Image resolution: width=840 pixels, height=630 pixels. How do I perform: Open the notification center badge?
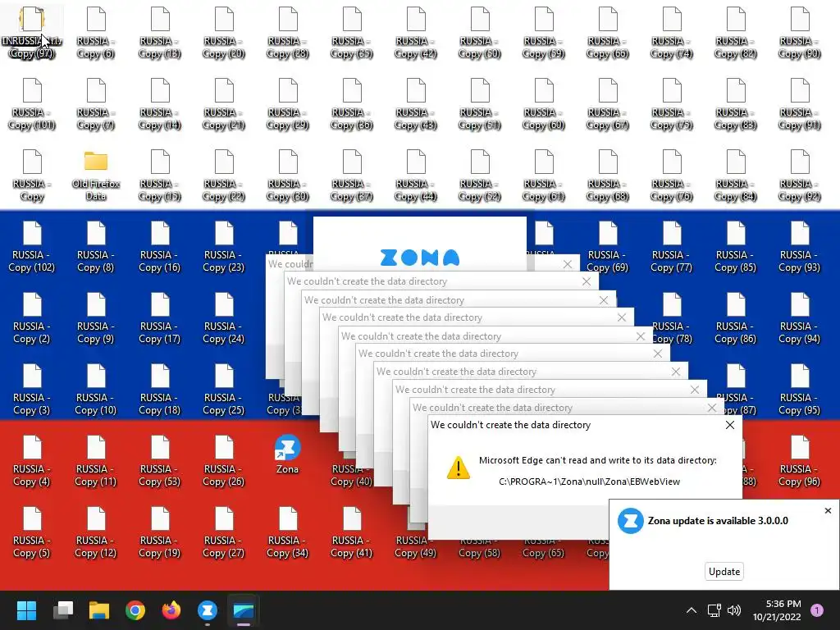click(817, 610)
